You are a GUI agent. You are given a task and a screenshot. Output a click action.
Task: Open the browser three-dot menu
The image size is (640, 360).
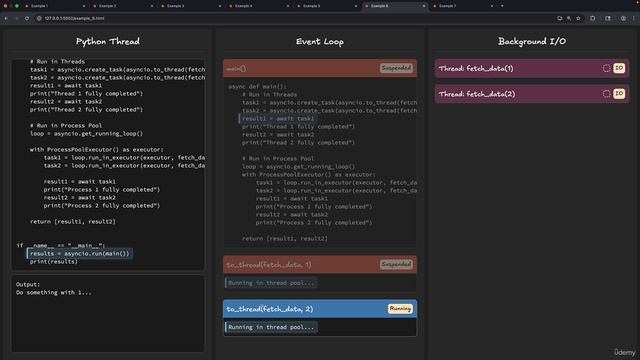pos(634,18)
